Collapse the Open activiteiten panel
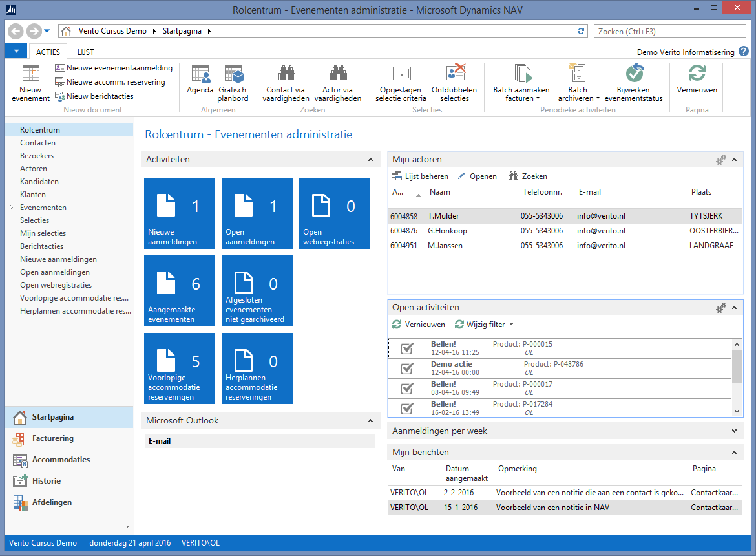756x556 pixels. coord(734,308)
